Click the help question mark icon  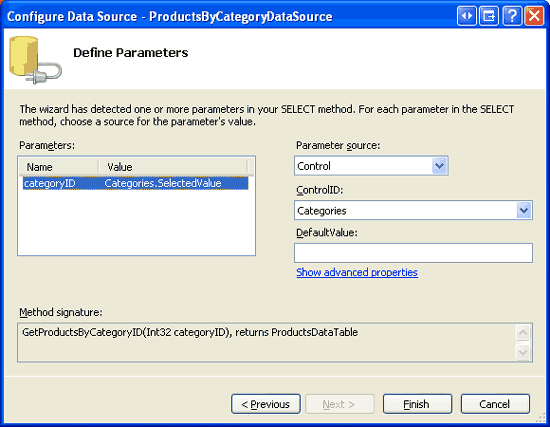click(x=512, y=16)
